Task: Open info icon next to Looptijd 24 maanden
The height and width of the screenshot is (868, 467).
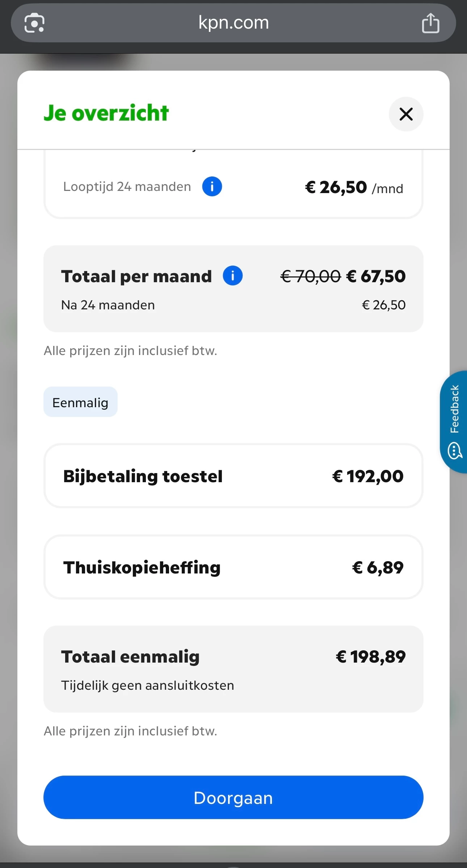Action: [x=212, y=187]
